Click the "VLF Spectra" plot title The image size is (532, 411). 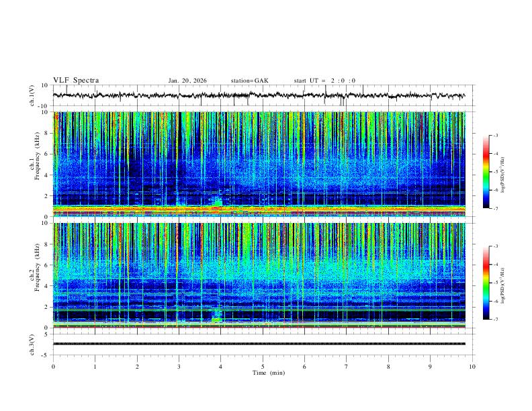pos(76,81)
